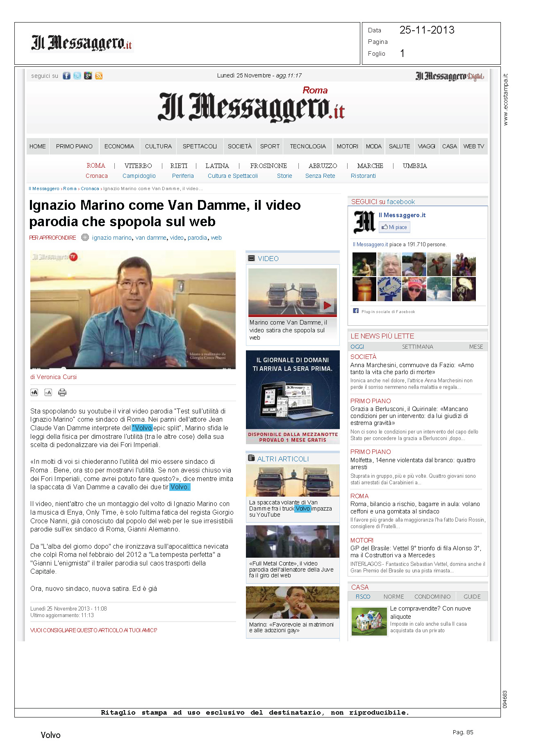Print the article using printer icon
539x756 pixels.
tap(62, 393)
